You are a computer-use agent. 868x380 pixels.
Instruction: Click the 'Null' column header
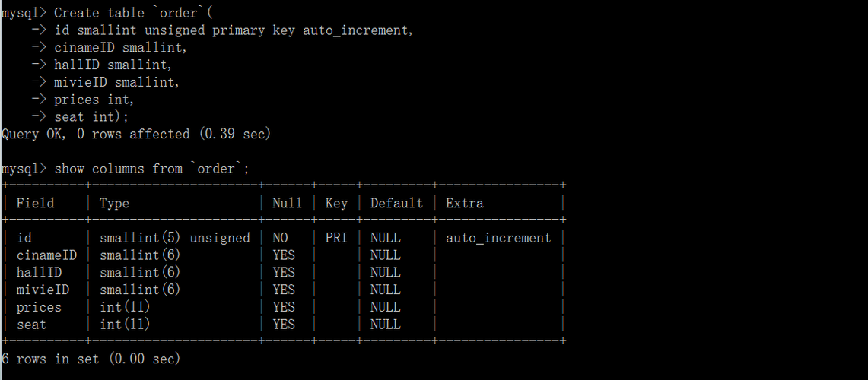(x=288, y=203)
